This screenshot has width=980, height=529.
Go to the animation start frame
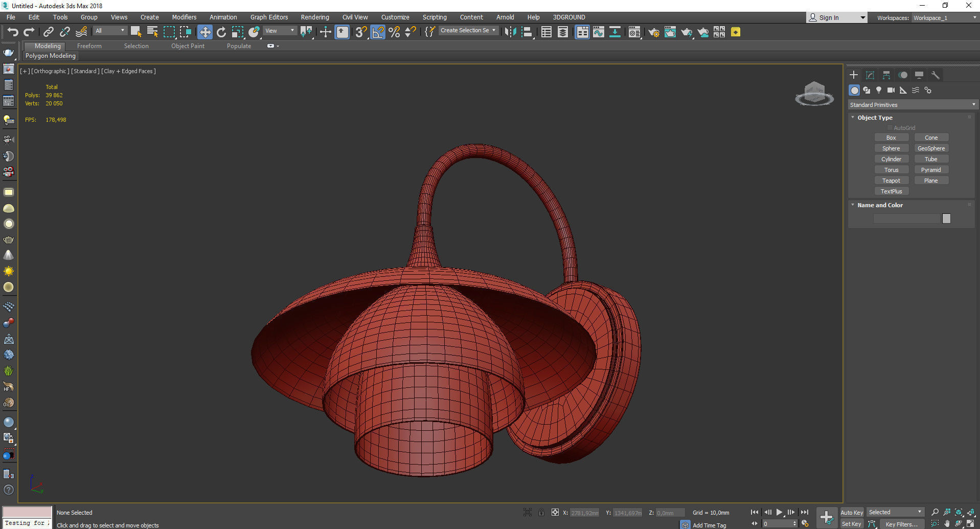click(754, 512)
